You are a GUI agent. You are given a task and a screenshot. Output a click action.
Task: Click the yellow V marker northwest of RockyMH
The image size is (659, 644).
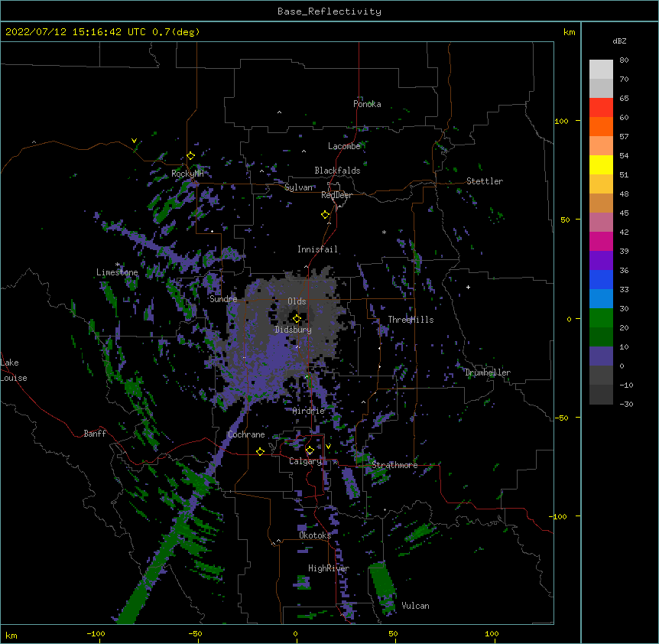coord(134,141)
